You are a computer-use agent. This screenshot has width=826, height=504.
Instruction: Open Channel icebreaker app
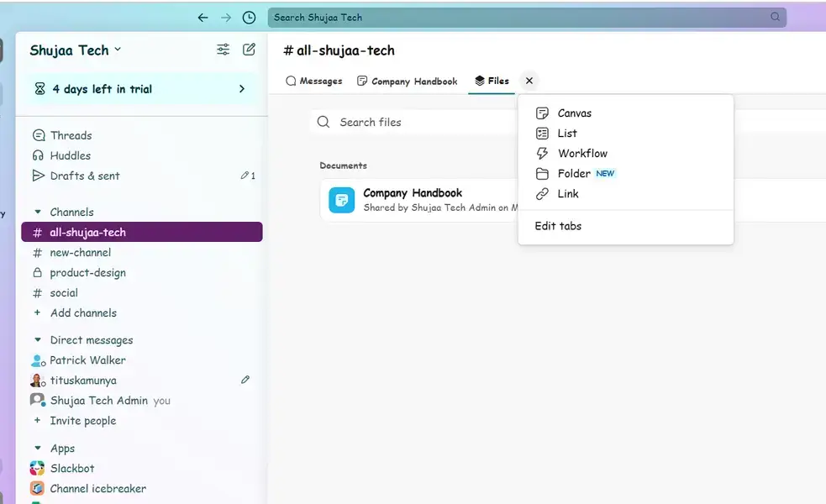(x=142, y=488)
